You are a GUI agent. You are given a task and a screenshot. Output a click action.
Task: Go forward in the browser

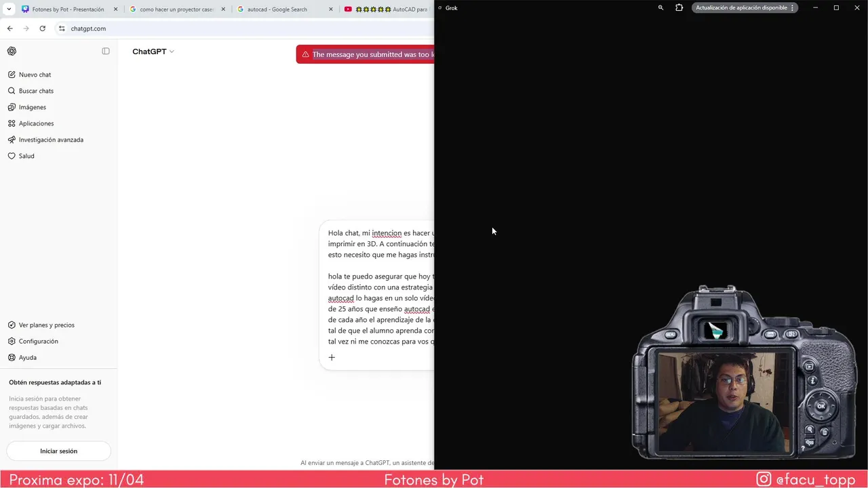click(x=26, y=28)
